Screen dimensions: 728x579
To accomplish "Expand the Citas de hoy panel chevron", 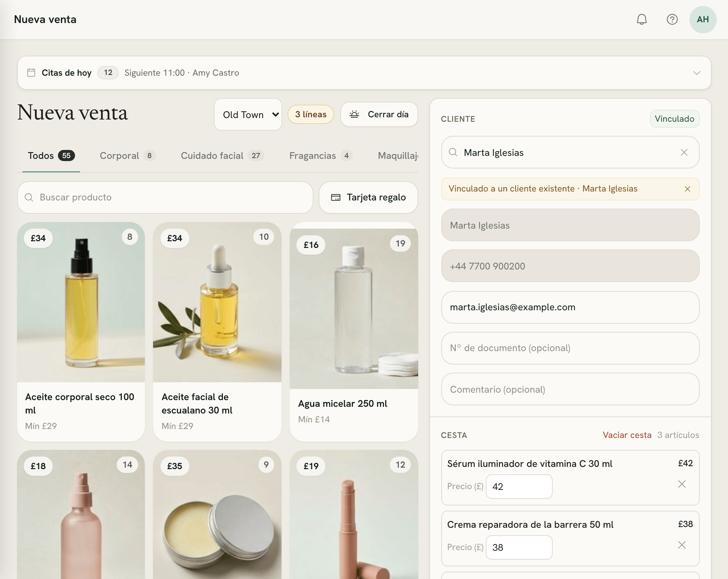I will pos(697,73).
